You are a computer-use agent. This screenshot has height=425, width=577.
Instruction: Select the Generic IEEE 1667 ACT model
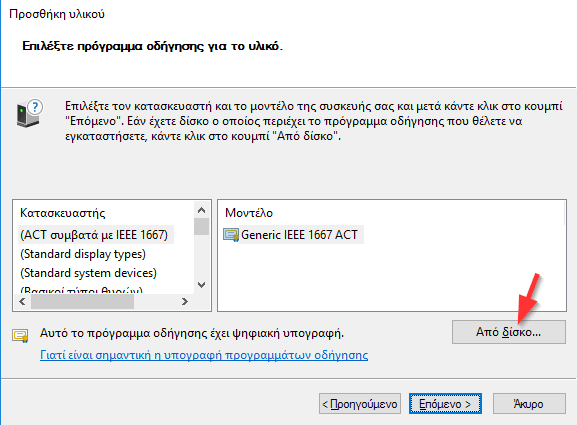pyautogui.click(x=299, y=235)
